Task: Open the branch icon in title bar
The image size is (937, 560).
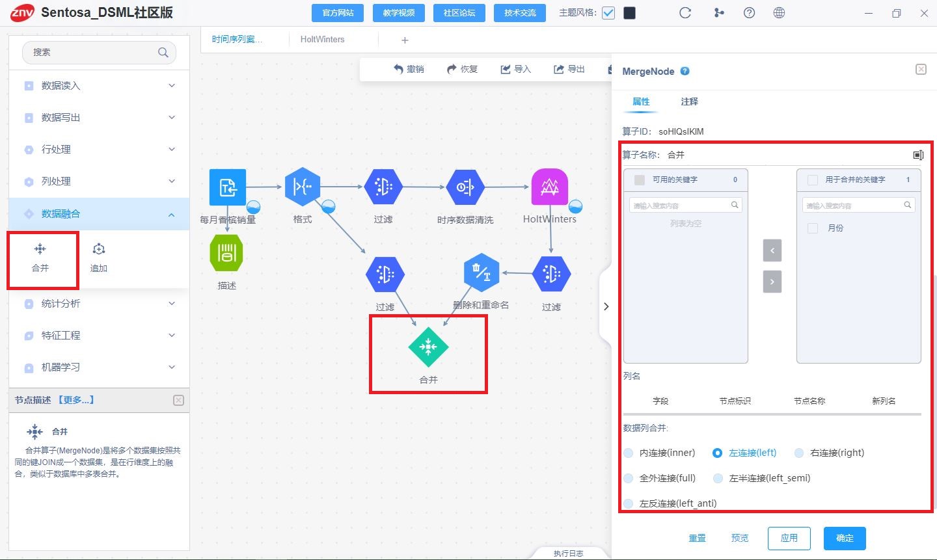Action: pyautogui.click(x=718, y=12)
